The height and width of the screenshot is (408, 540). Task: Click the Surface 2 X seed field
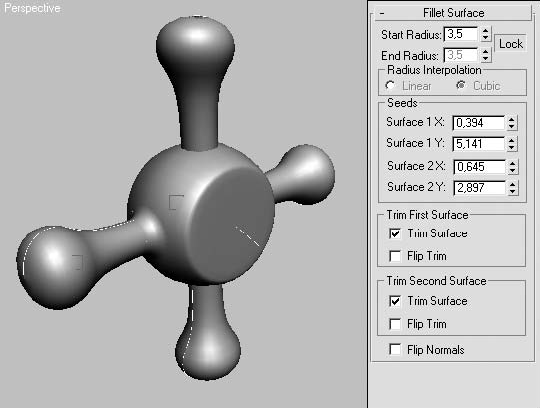point(479,167)
